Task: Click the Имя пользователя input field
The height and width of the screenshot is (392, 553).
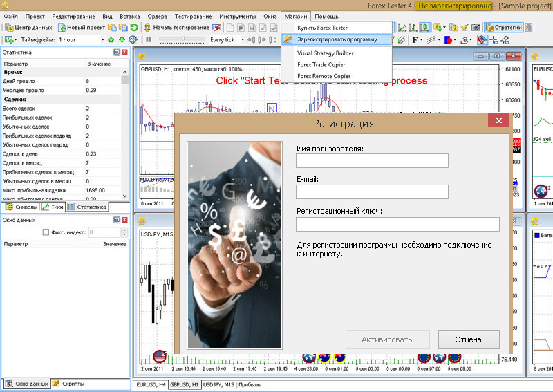Action: pyautogui.click(x=372, y=160)
